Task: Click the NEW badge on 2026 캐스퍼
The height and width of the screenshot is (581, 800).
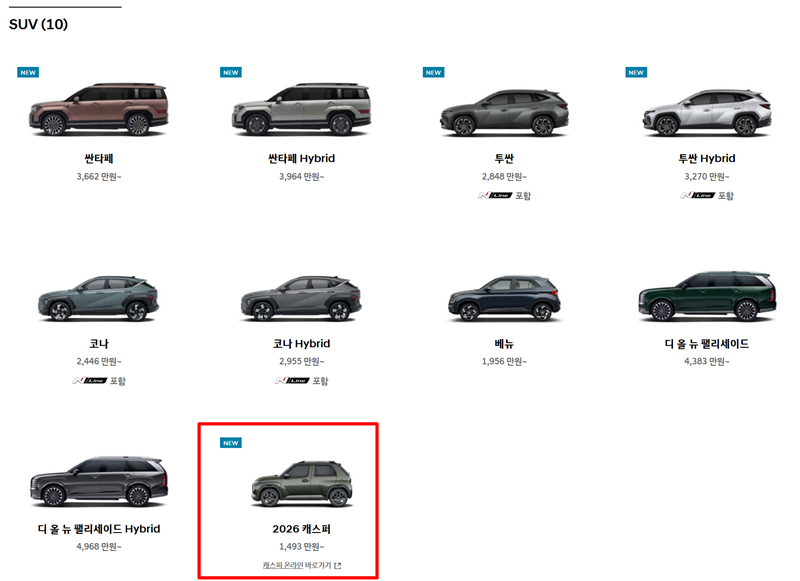Action: click(x=231, y=443)
